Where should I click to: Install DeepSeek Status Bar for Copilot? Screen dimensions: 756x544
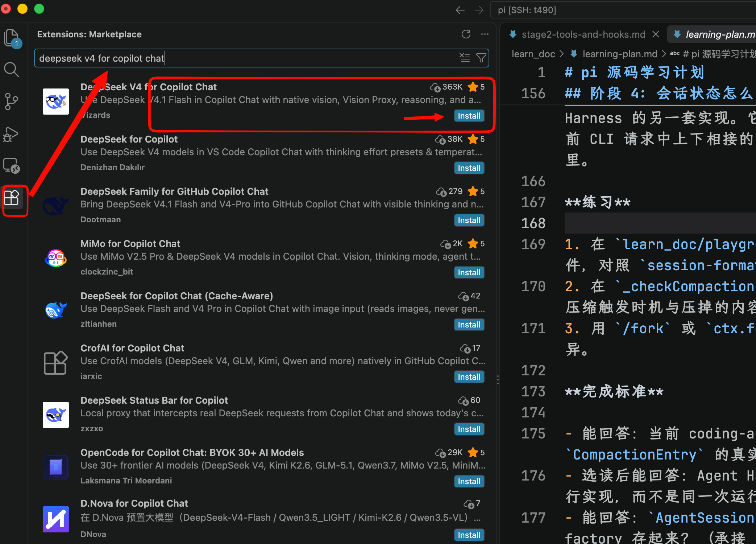coord(469,429)
